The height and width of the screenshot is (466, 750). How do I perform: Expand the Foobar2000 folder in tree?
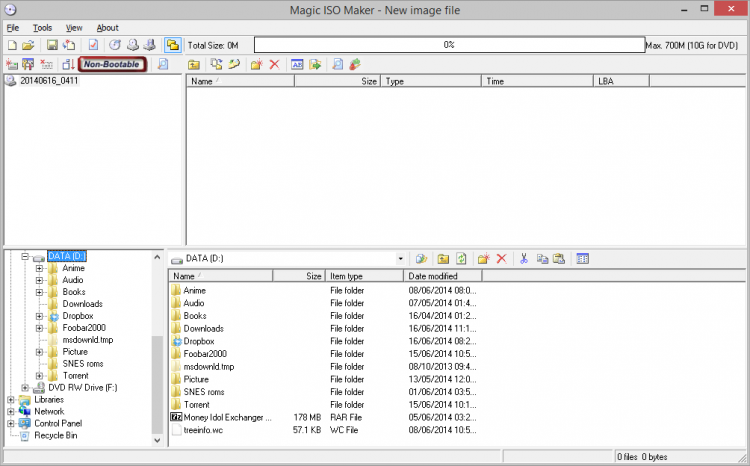[x=39, y=328]
